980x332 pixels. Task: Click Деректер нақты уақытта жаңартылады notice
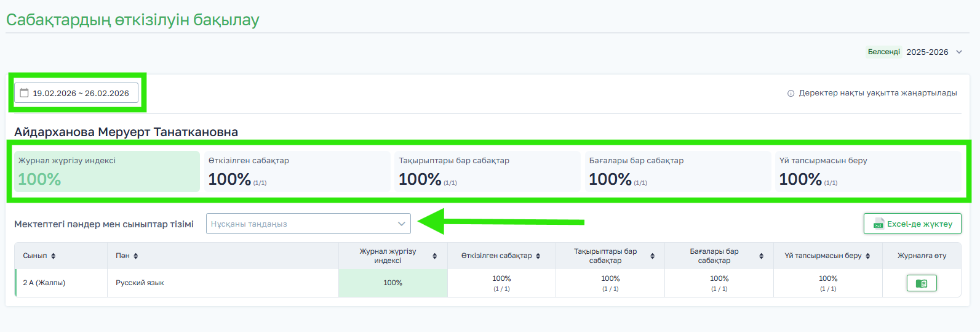(878, 93)
